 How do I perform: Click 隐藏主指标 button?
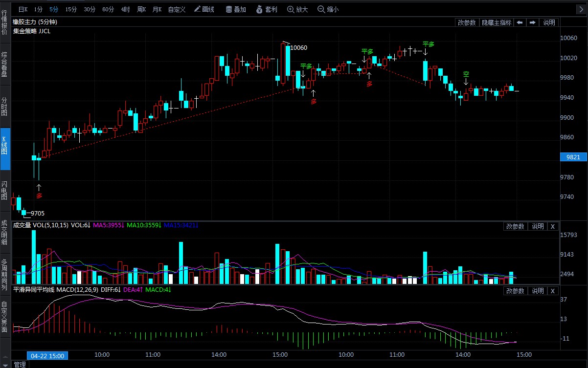[496, 22]
